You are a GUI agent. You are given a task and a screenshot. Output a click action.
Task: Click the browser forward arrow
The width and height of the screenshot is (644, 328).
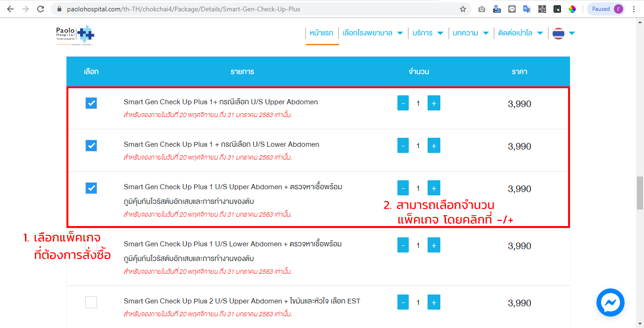click(25, 9)
